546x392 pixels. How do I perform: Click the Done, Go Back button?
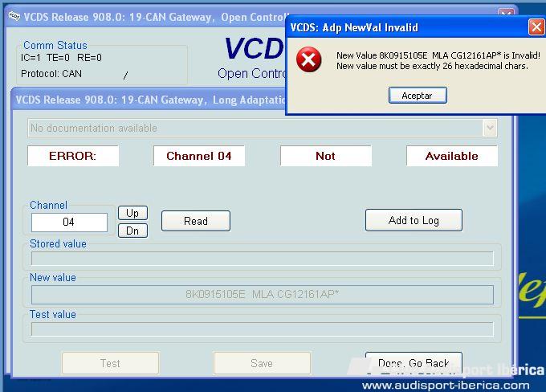click(x=414, y=363)
